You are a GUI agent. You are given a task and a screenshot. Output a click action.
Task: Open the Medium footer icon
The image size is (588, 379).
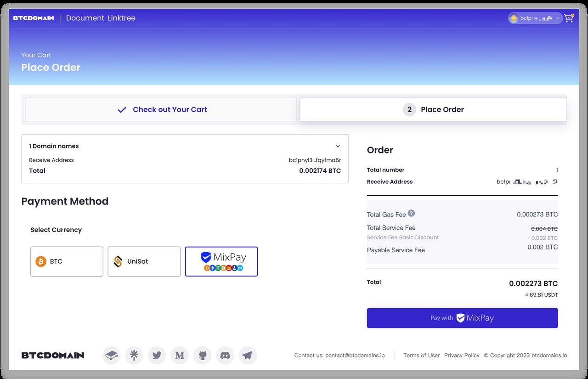point(180,355)
